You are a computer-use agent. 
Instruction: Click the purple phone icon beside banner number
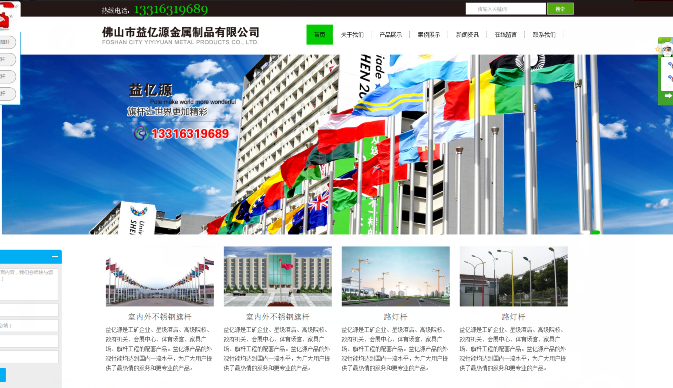click(x=141, y=133)
